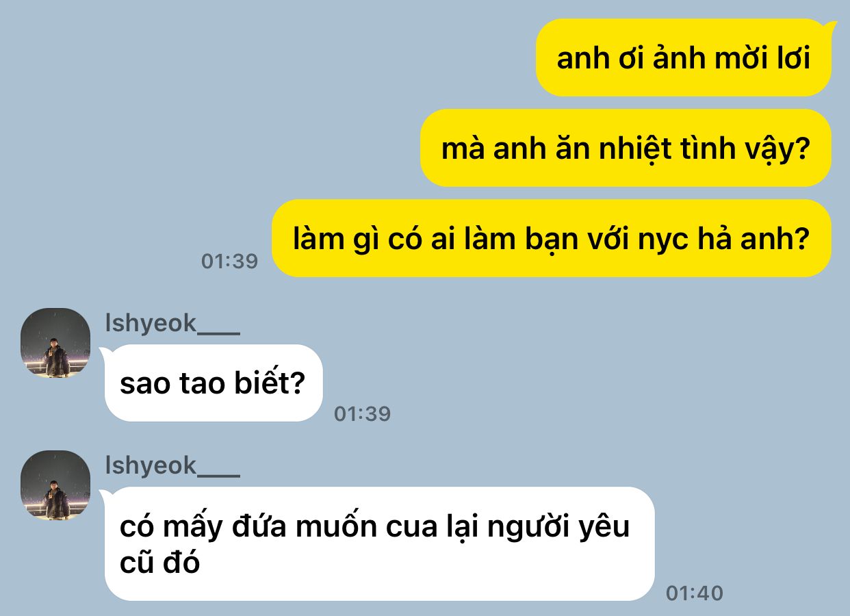Open the profile avatar beside "có mấy đứa" message

pyautogui.click(x=55, y=485)
